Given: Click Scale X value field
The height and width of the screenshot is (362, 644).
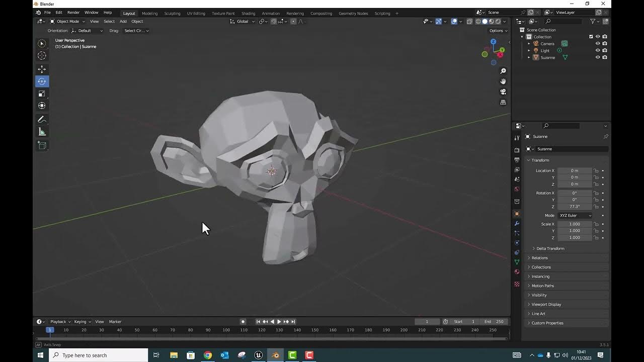Looking at the screenshot, I should [575, 224].
